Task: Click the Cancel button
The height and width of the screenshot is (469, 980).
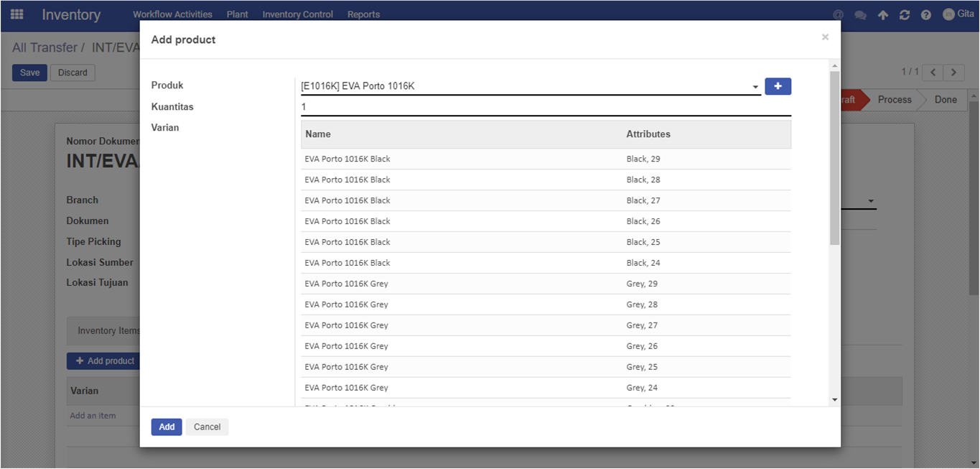Action: (x=207, y=427)
